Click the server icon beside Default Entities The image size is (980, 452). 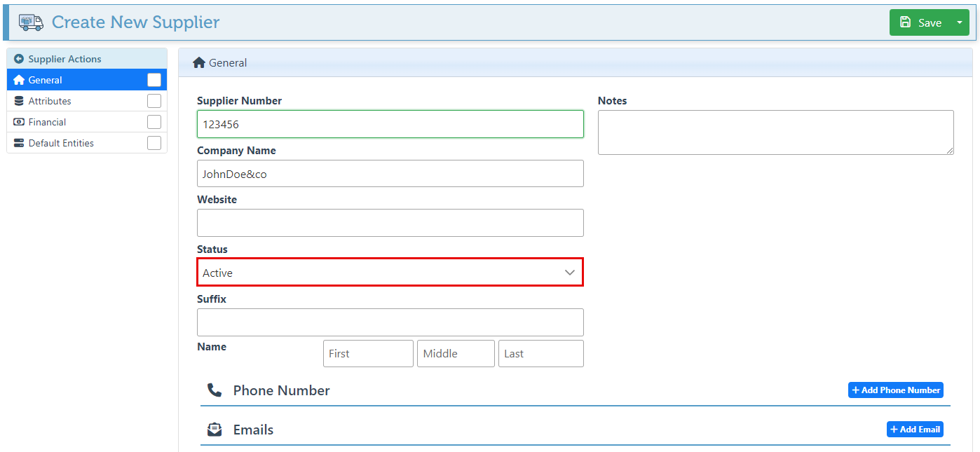pos(19,143)
